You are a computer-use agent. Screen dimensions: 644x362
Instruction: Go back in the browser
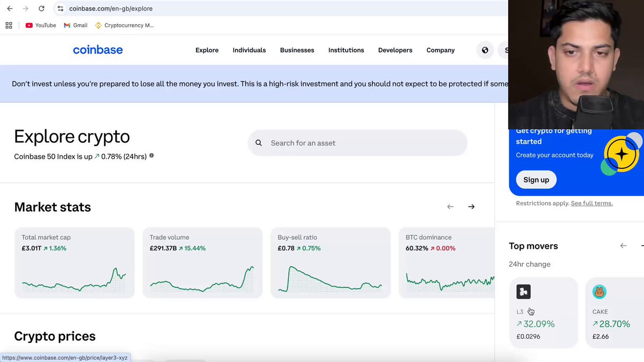10,9
